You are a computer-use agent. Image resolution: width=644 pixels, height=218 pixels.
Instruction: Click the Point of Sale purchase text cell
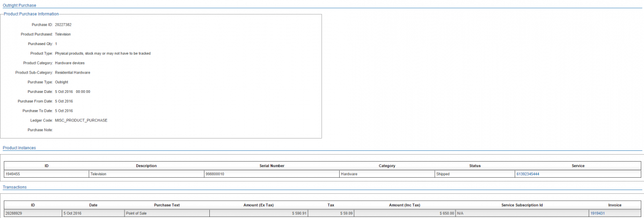click(x=136, y=213)
